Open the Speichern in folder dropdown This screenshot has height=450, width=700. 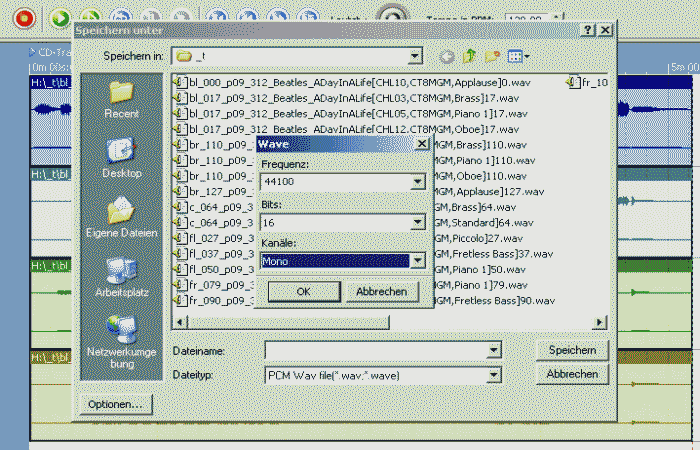414,56
